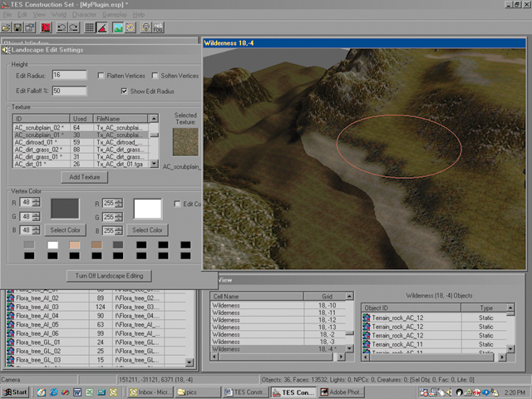Click the Landscape Editing toolbar icon
Image resolution: width=532 pixels, height=399 pixels.
(117, 27)
